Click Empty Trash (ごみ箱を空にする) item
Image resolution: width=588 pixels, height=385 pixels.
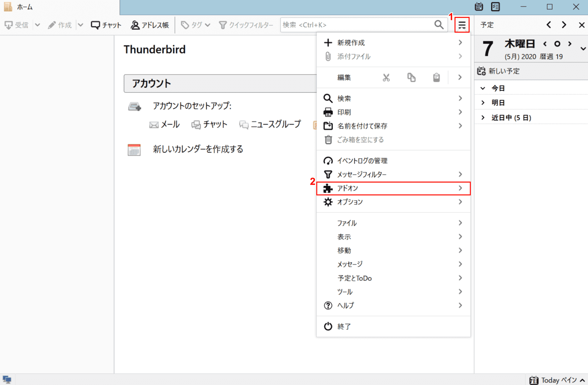[x=394, y=140]
